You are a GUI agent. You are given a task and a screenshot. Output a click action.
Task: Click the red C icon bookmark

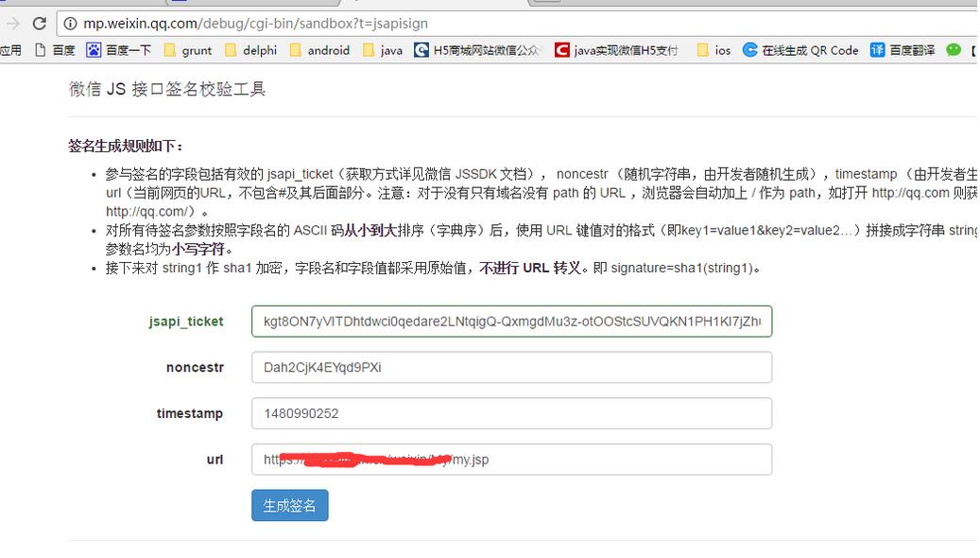coord(562,50)
